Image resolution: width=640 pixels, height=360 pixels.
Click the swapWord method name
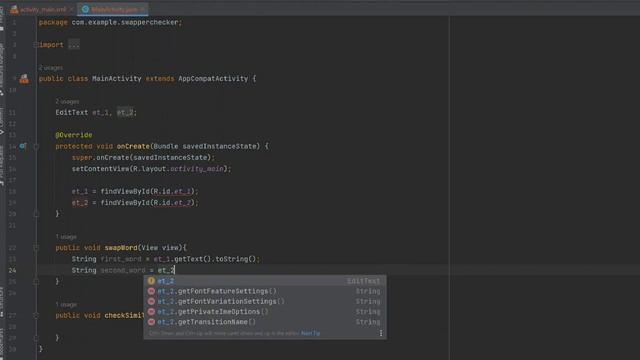click(x=121, y=248)
